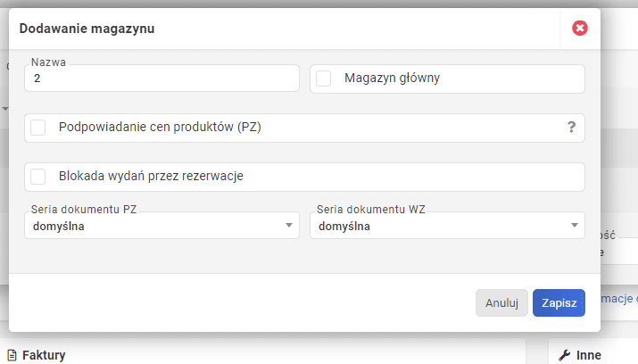This screenshot has width=638, height=364.
Task: Toggle Podpowiadanie cen produktów (PZ) checkbox
Action: [38, 128]
